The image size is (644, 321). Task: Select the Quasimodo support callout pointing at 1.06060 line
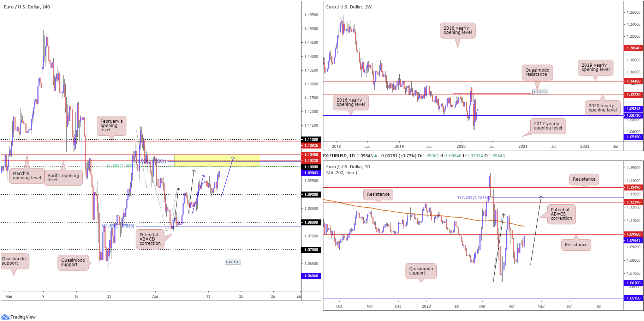14,261
